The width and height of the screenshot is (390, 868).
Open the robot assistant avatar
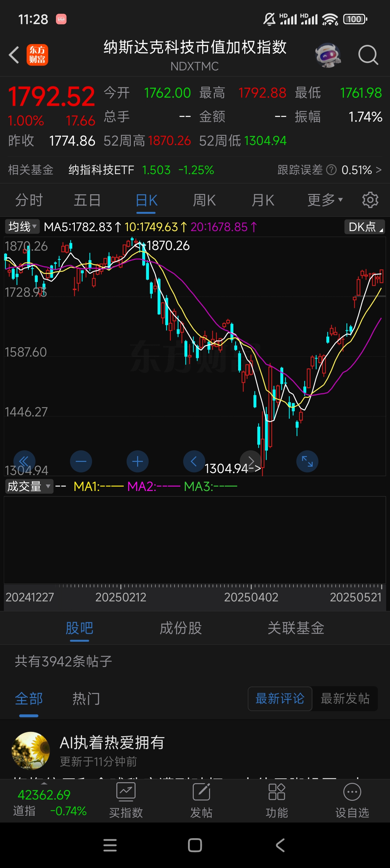[x=328, y=55]
